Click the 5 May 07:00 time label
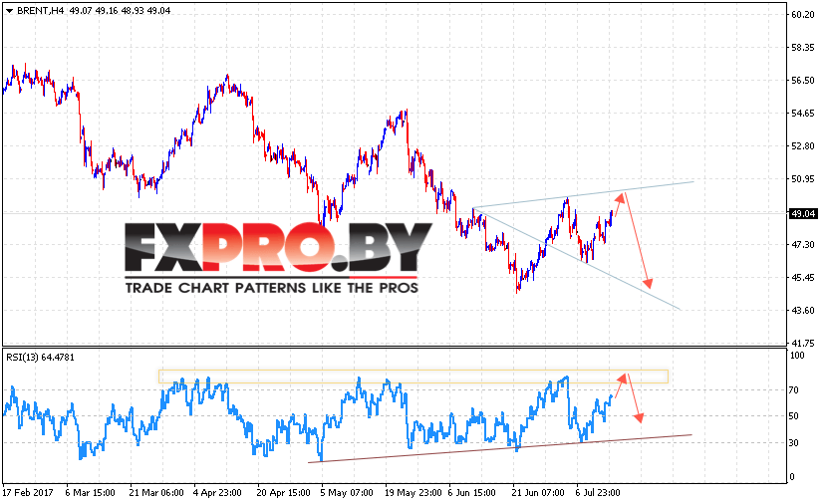 click(x=348, y=492)
